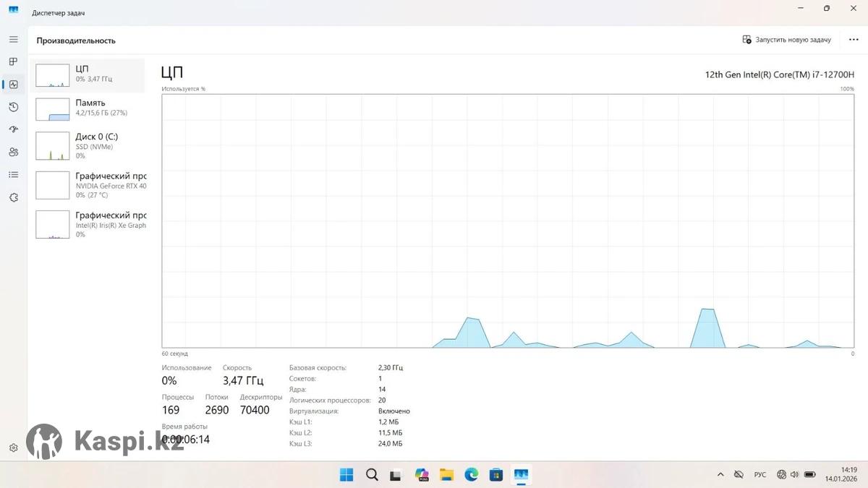Click the РУС language indicator
Viewport: 868px width, 488px height.
(760, 475)
